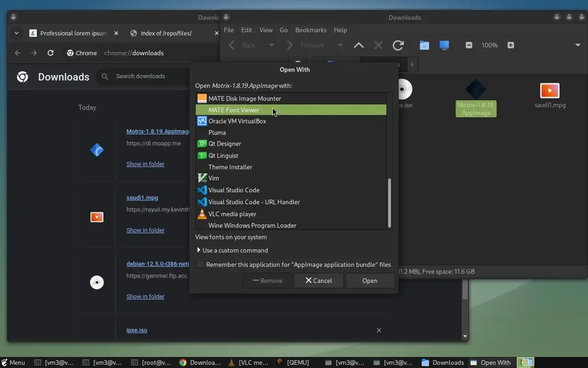Open the Home folder icon in toolbar
The image size is (588, 368).
point(424,45)
